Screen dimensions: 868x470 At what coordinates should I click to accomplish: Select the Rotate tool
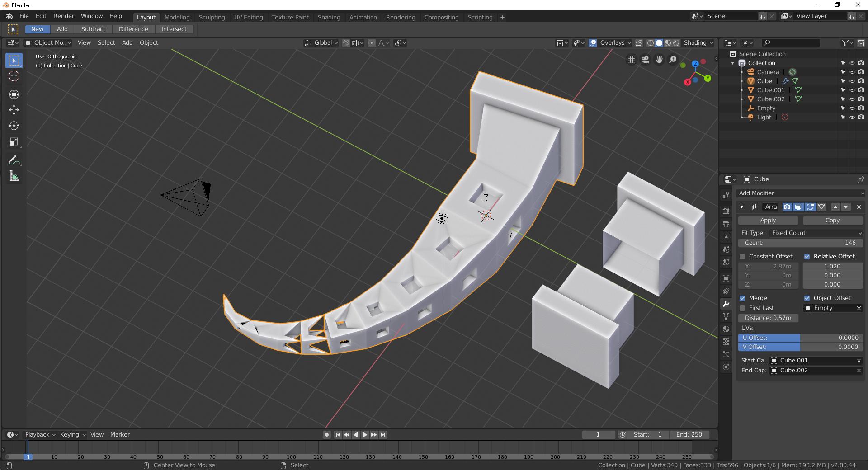pos(14,126)
